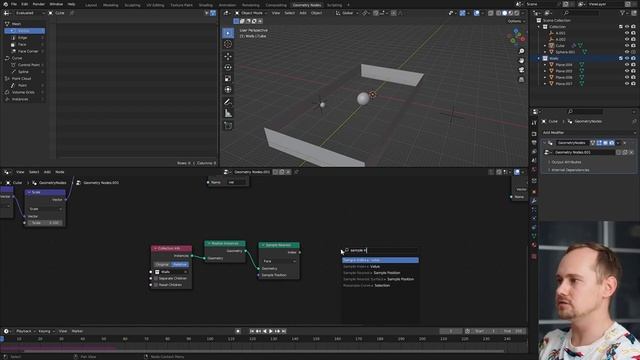Select the Cursor tool in viewport toolbar
The height and width of the screenshot is (360, 640).
[228, 44]
